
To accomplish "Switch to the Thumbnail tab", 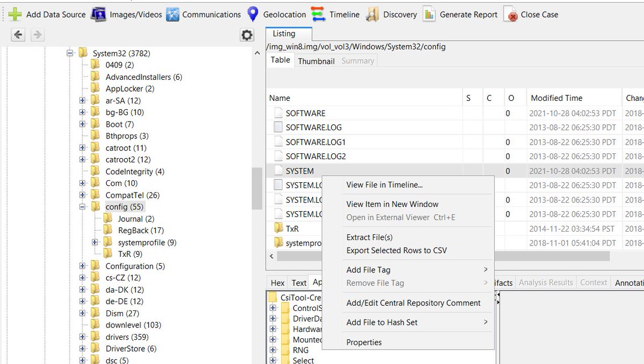I will click(316, 61).
